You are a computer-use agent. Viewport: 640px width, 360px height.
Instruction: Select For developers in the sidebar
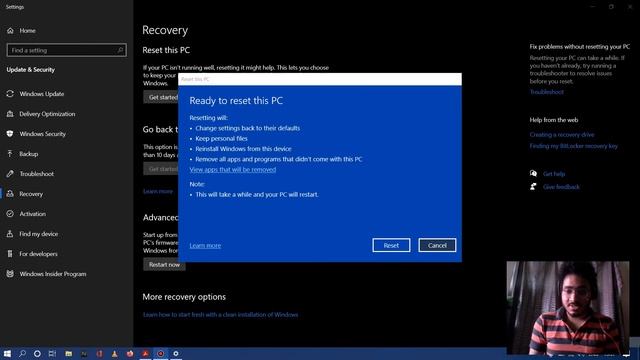(x=38, y=254)
